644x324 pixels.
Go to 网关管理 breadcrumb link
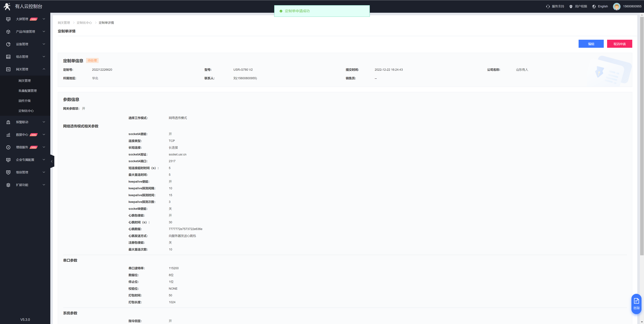point(64,23)
